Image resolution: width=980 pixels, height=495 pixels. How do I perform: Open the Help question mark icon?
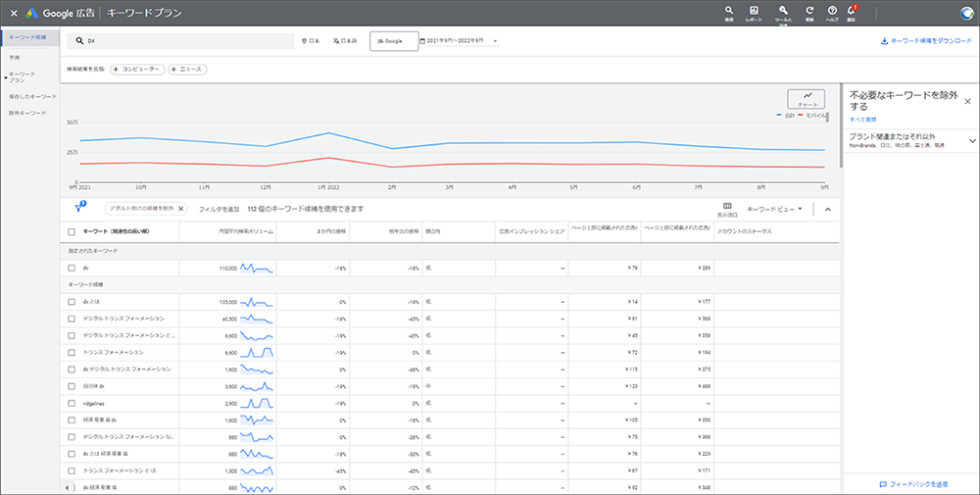click(832, 13)
